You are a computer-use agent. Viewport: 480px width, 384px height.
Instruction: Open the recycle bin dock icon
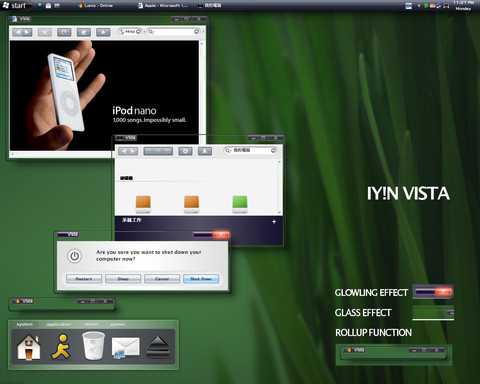point(93,346)
